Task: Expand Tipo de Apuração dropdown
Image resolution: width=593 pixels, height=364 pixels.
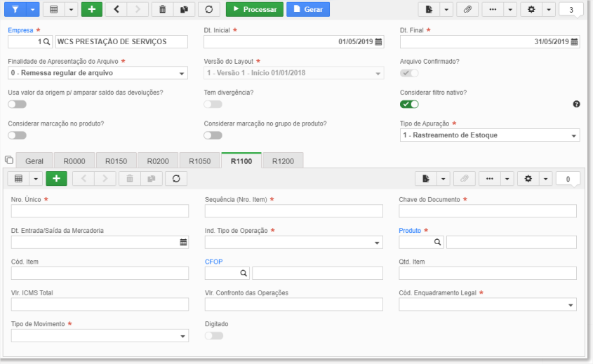Action: (490, 135)
